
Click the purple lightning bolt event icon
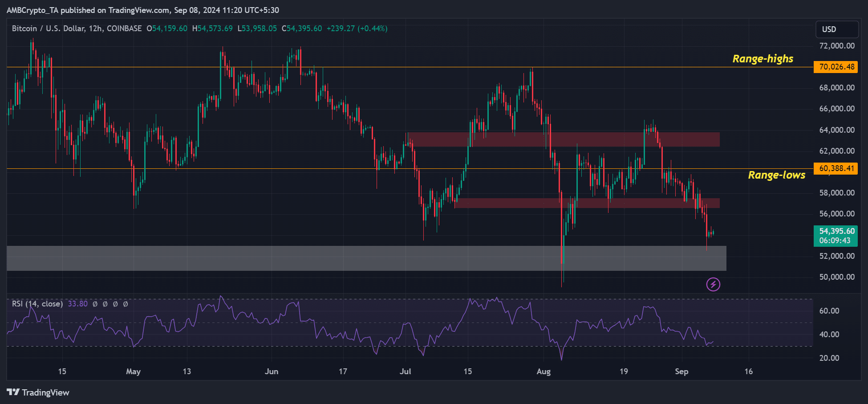click(x=713, y=284)
